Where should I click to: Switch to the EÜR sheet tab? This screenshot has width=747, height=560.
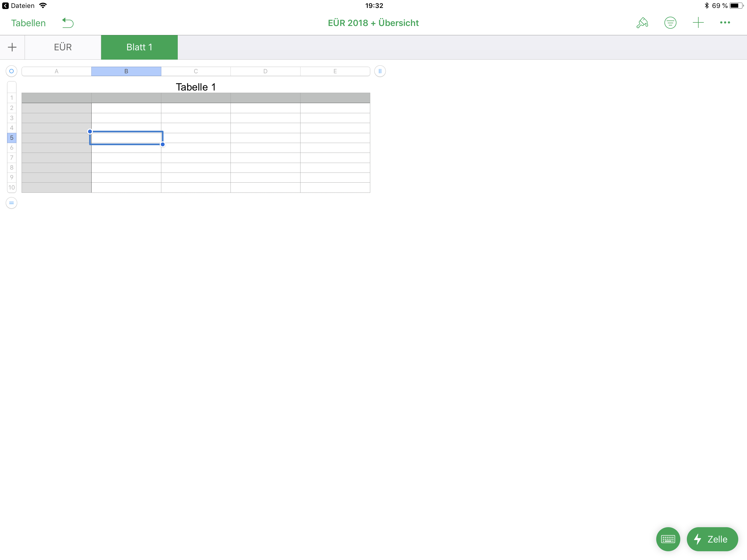click(x=63, y=47)
